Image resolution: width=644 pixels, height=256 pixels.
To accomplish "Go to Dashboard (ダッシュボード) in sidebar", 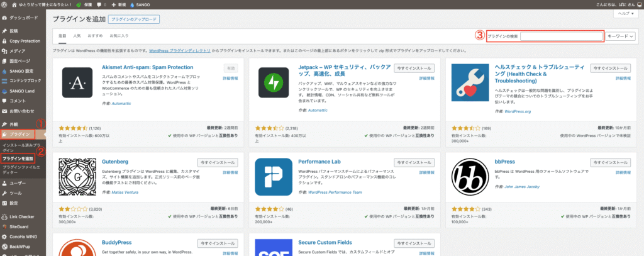I will (23, 18).
